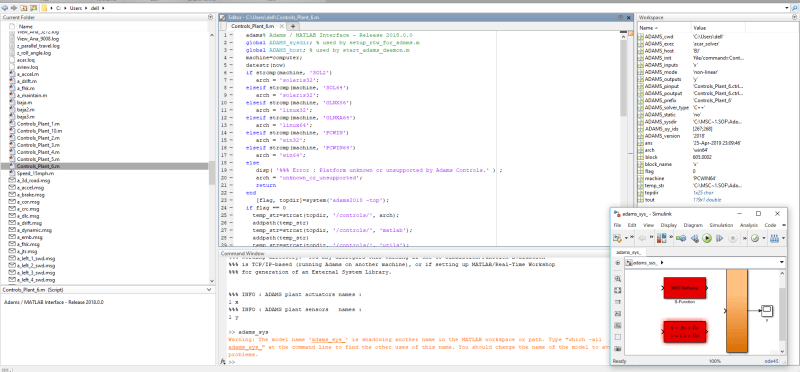This screenshot has height=372, width=800.
Task: Expand the Simulink model path dropdown
Action: 782,262
